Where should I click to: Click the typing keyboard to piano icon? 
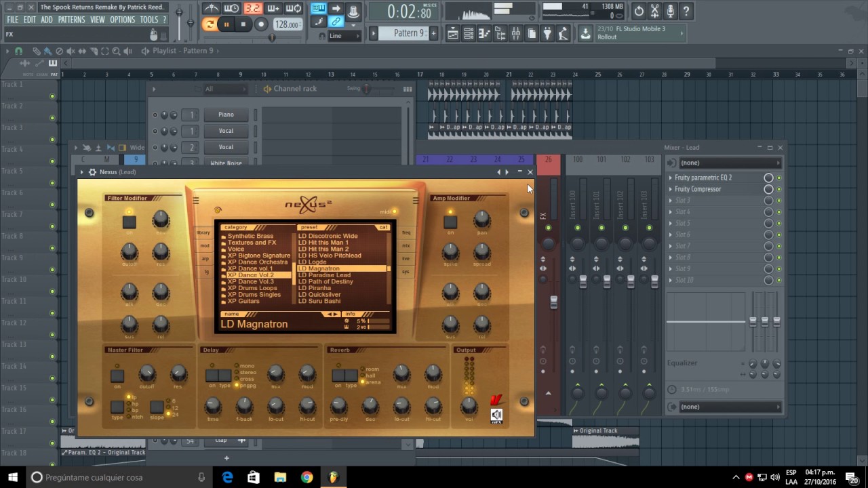coord(318,9)
